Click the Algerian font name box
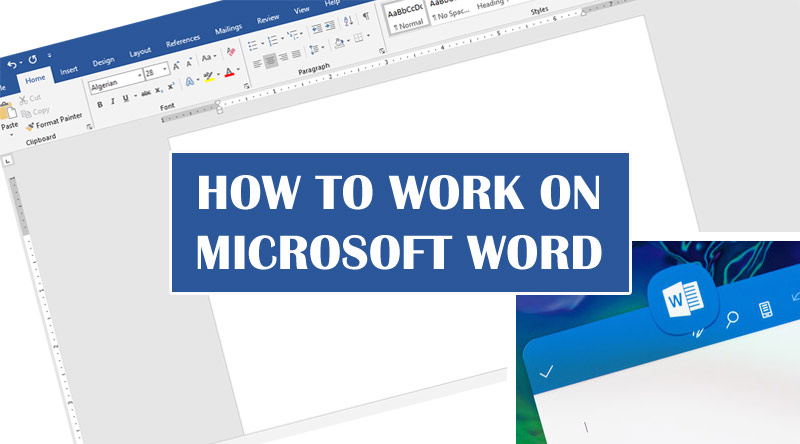 [x=116, y=82]
